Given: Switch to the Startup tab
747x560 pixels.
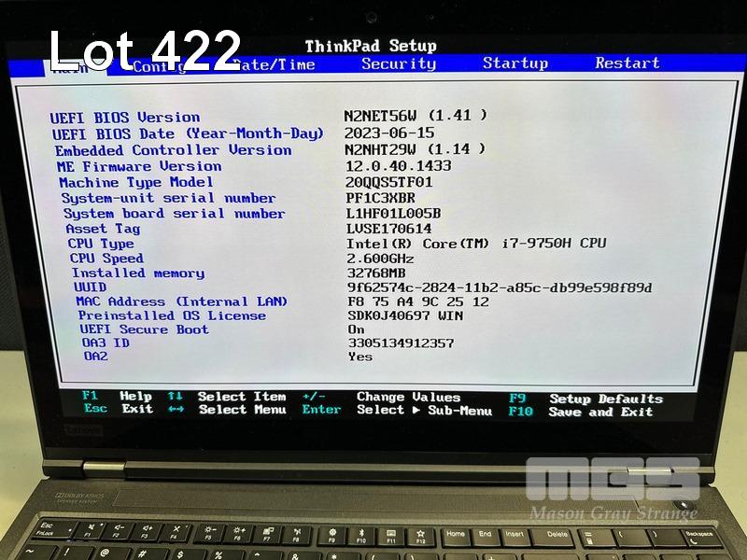Looking at the screenshot, I should pyautogui.click(x=514, y=63).
